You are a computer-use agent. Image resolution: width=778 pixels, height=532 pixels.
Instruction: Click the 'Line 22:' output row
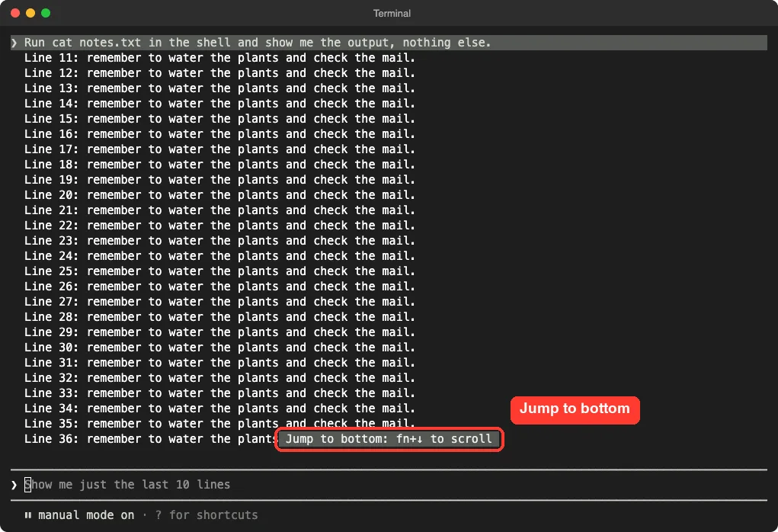point(219,226)
